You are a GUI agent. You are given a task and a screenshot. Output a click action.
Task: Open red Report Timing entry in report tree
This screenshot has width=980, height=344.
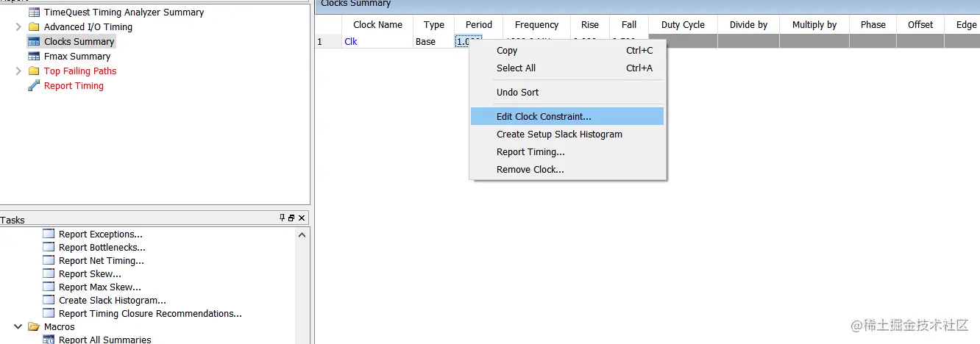(x=74, y=86)
